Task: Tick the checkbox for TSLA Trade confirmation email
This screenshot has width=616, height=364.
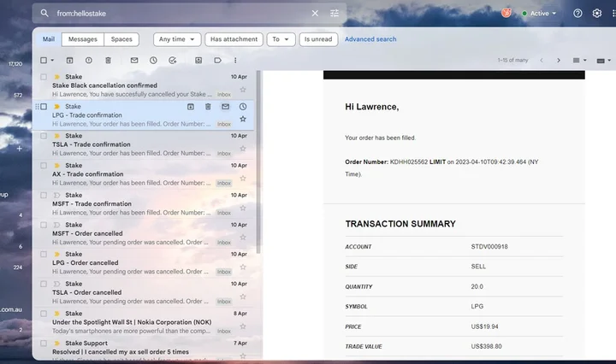Action: point(44,136)
